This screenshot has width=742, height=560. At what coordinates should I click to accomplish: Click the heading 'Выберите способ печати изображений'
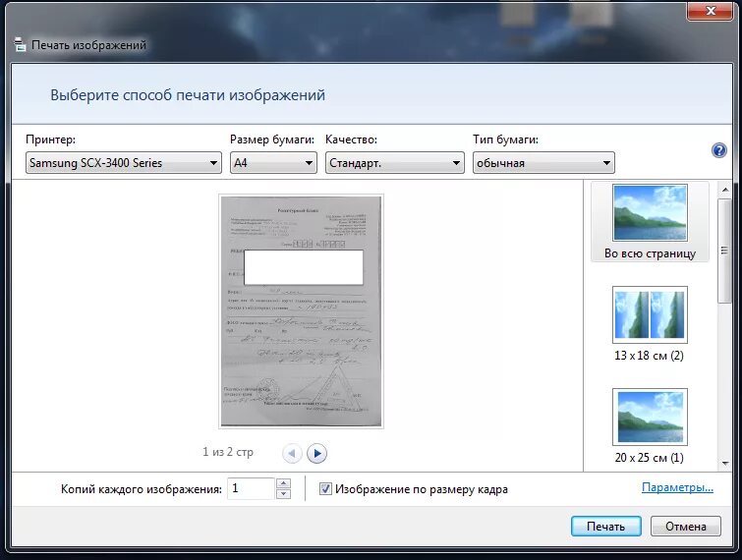[x=188, y=95]
